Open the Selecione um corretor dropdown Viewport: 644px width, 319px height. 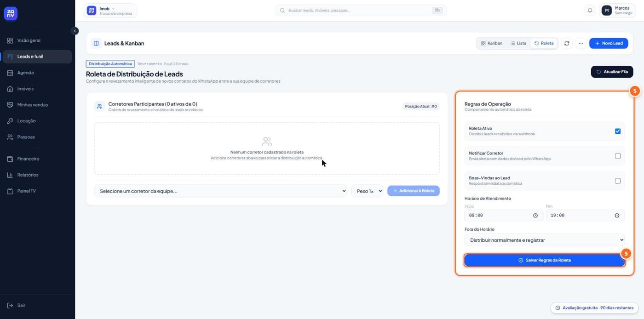click(x=221, y=191)
